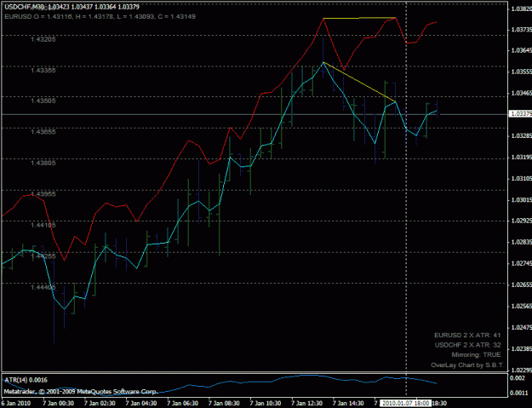Select the highlighted current price tag 1.03379
The width and height of the screenshot is (532, 408).
(x=520, y=114)
